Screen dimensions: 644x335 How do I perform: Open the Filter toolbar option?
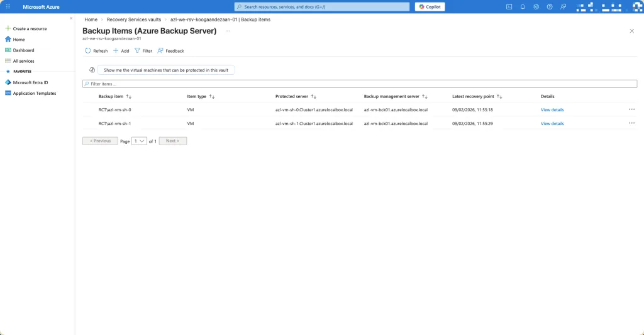(143, 51)
